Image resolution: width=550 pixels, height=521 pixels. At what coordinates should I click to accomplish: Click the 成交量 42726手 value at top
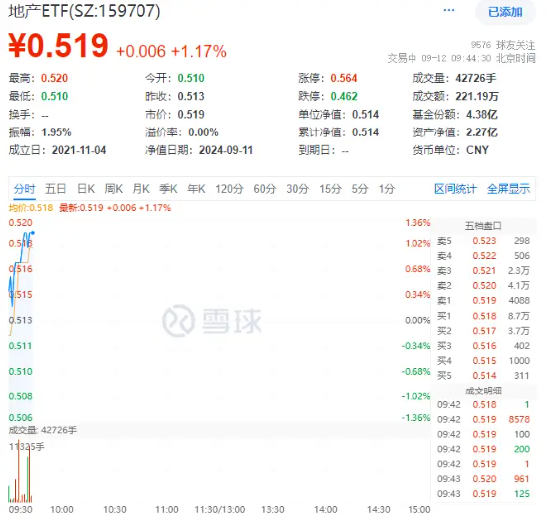pos(476,78)
